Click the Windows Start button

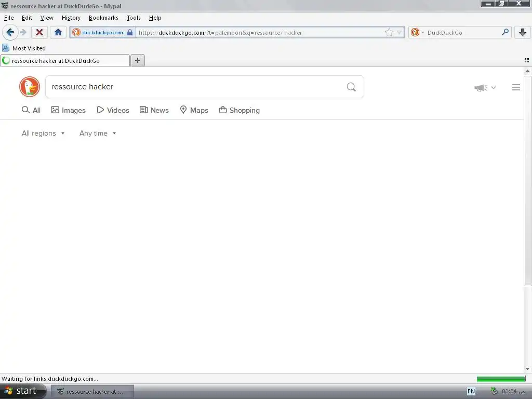click(x=23, y=391)
